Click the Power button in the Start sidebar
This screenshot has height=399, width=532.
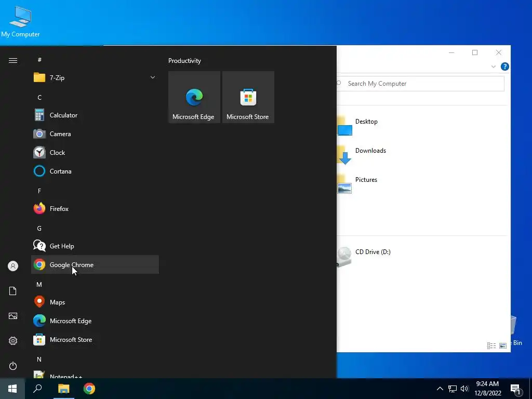(x=13, y=366)
